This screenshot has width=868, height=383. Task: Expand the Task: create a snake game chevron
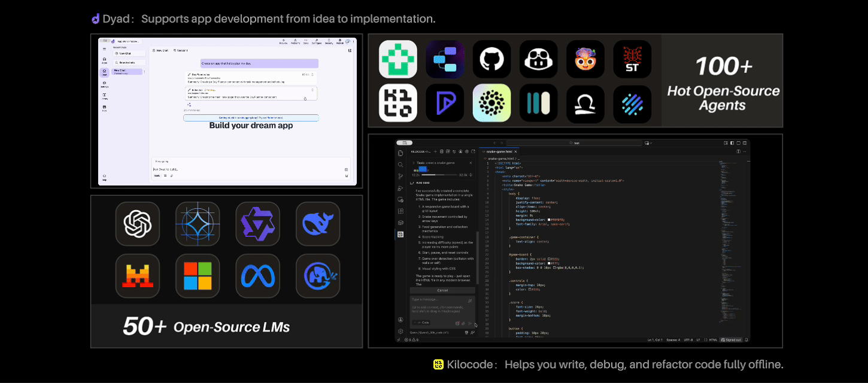click(413, 163)
